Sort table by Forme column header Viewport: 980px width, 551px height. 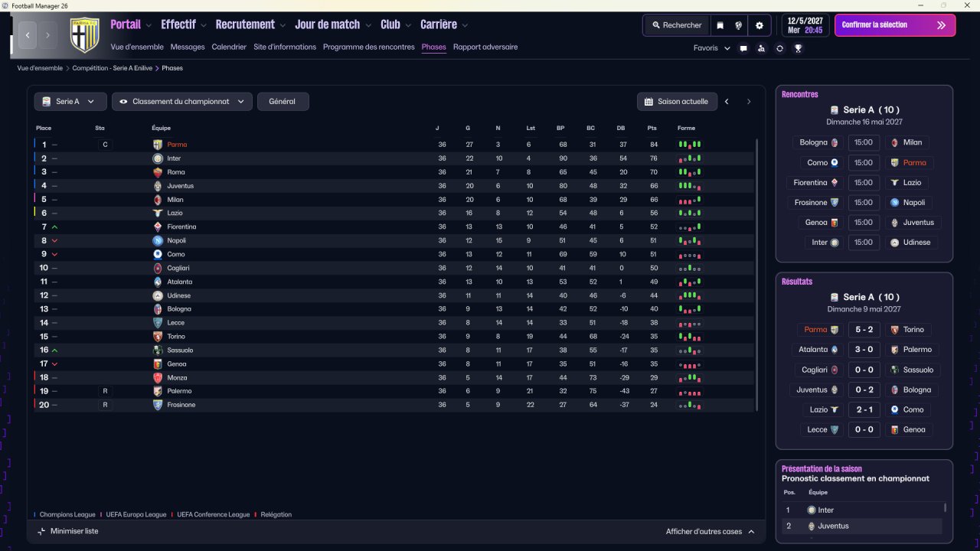[687, 128]
